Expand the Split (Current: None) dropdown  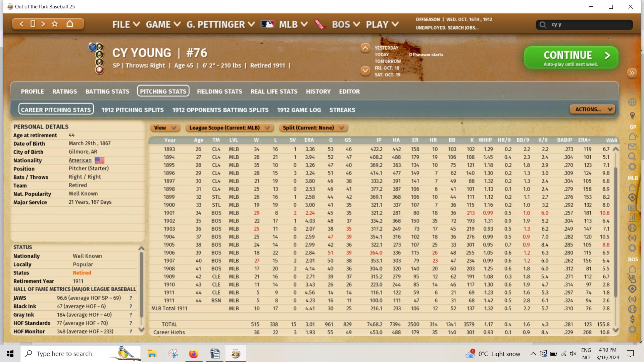click(313, 128)
